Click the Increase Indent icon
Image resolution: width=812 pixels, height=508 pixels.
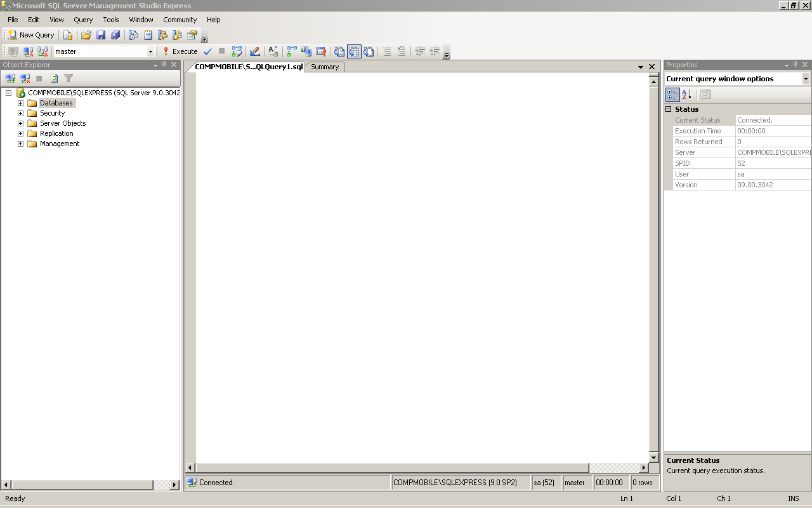point(435,51)
